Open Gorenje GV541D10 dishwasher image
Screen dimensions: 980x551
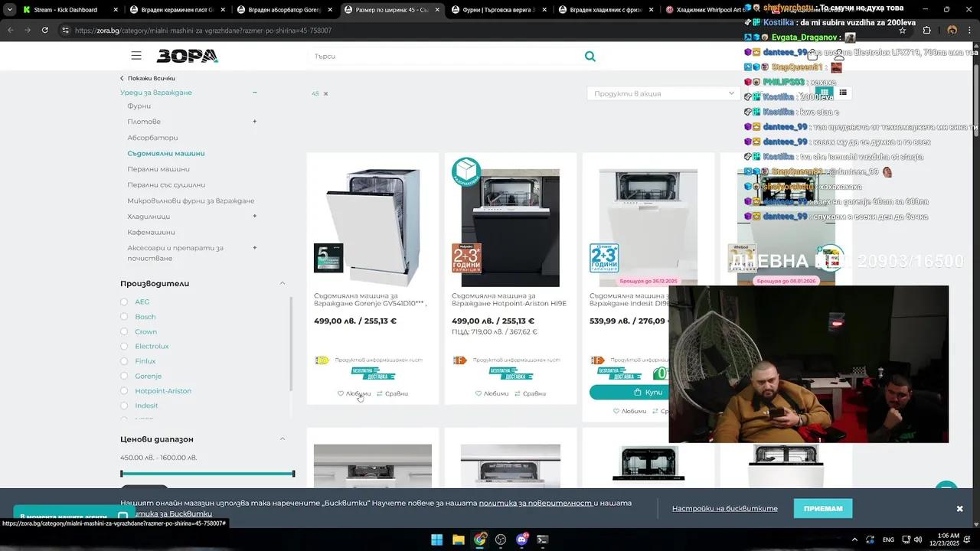[x=373, y=227]
